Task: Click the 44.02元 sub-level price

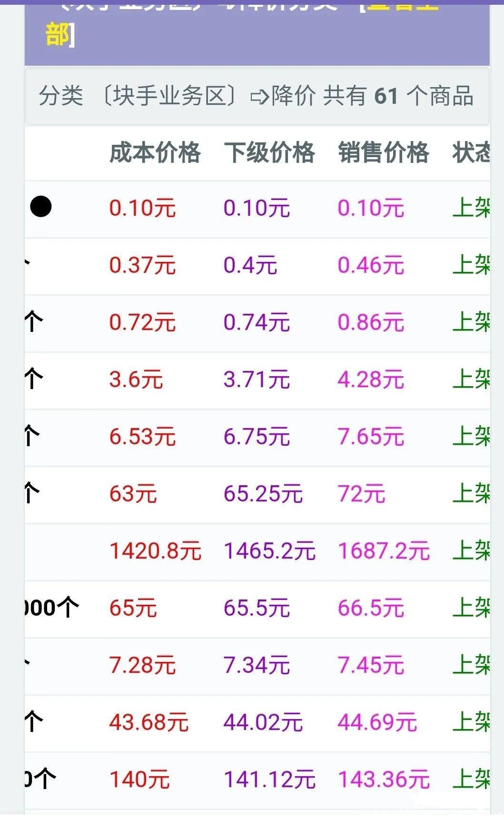Action: pos(263,722)
